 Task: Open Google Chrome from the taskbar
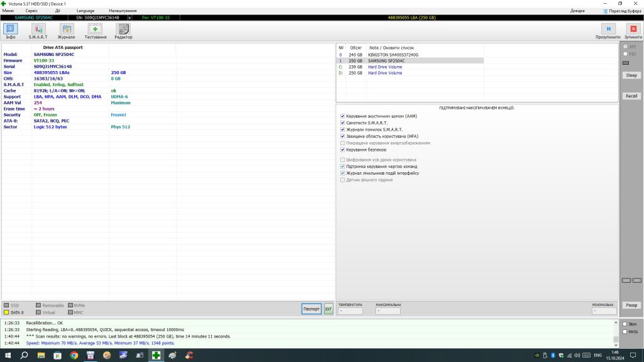74,355
